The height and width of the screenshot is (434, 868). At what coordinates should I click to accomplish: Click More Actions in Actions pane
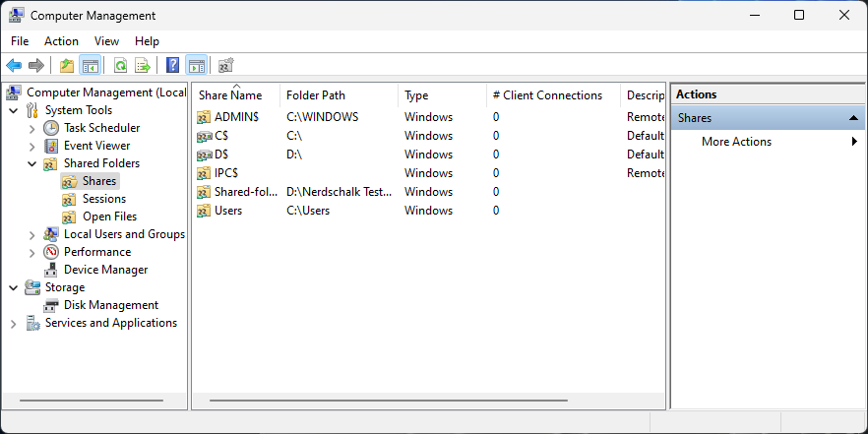[736, 142]
